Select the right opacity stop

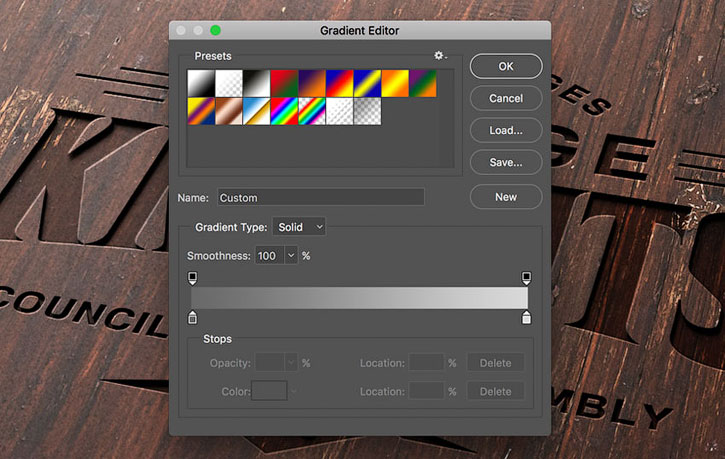[x=526, y=278]
